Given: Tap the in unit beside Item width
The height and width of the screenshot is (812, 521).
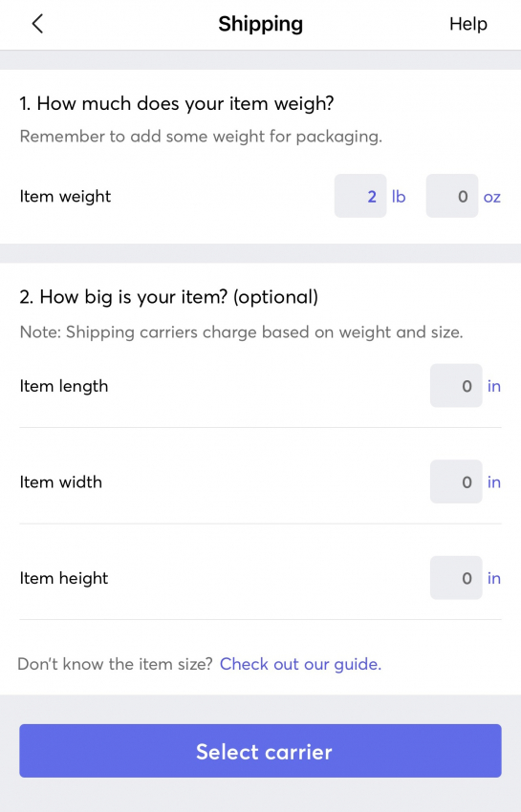Looking at the screenshot, I should click(x=494, y=482).
